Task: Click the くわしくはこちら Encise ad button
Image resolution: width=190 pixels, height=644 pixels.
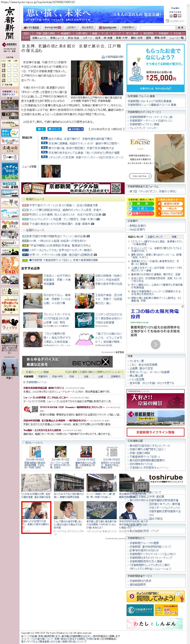Action: [x=140, y=176]
